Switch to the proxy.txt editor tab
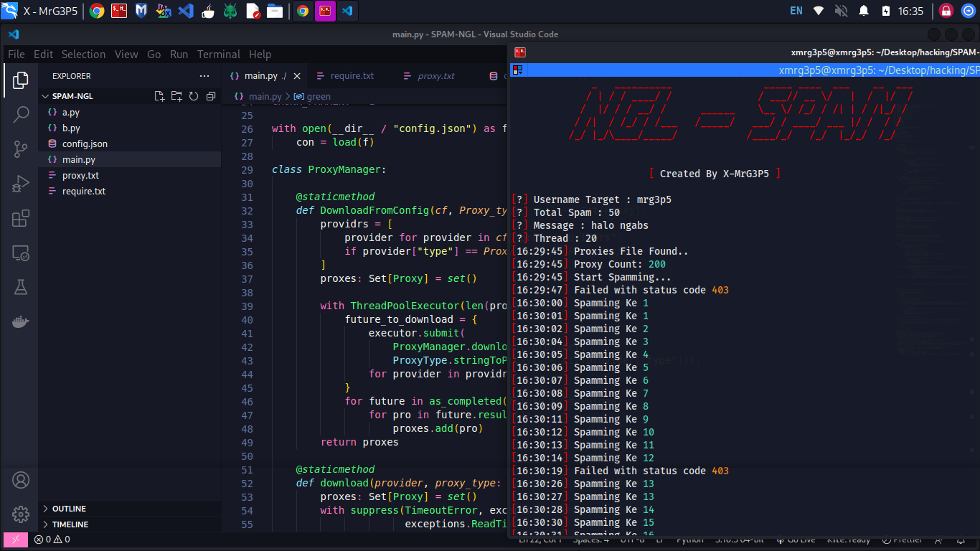This screenshot has width=980, height=551. pos(437,76)
